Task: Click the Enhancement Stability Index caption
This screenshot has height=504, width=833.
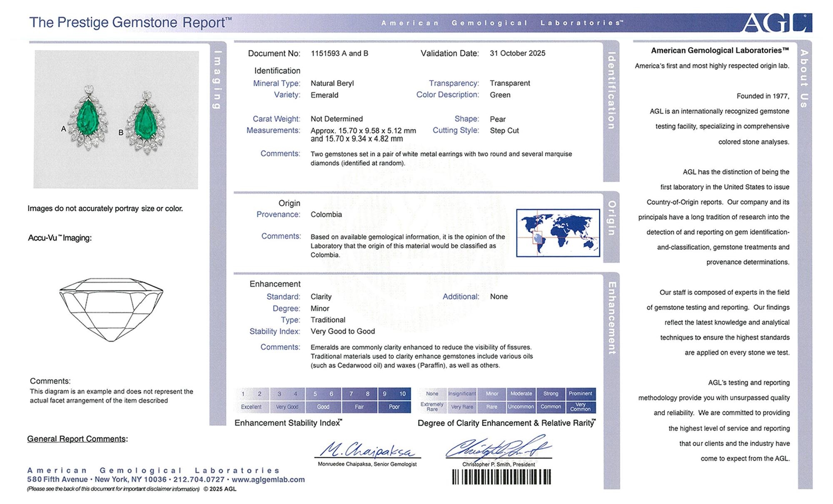Action: pos(288,423)
